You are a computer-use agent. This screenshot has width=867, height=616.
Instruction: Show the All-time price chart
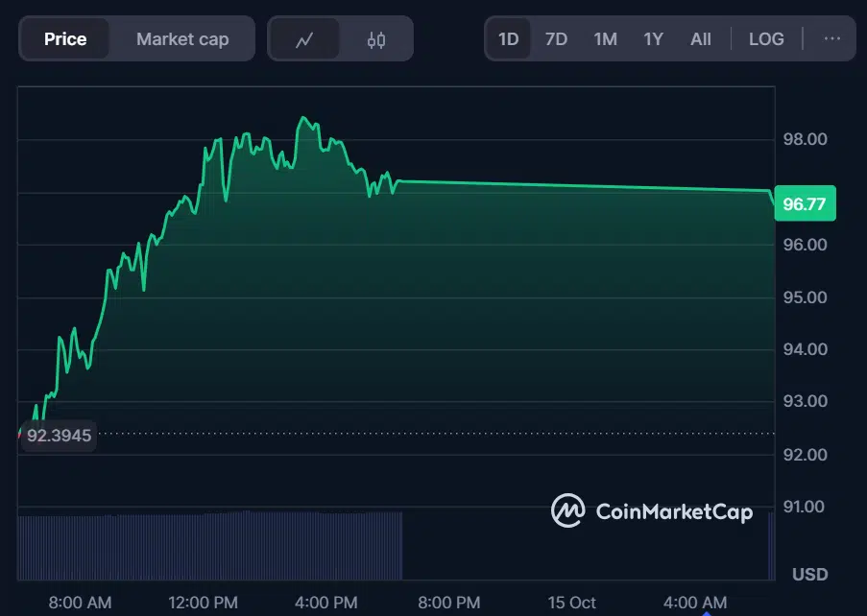[x=701, y=38]
